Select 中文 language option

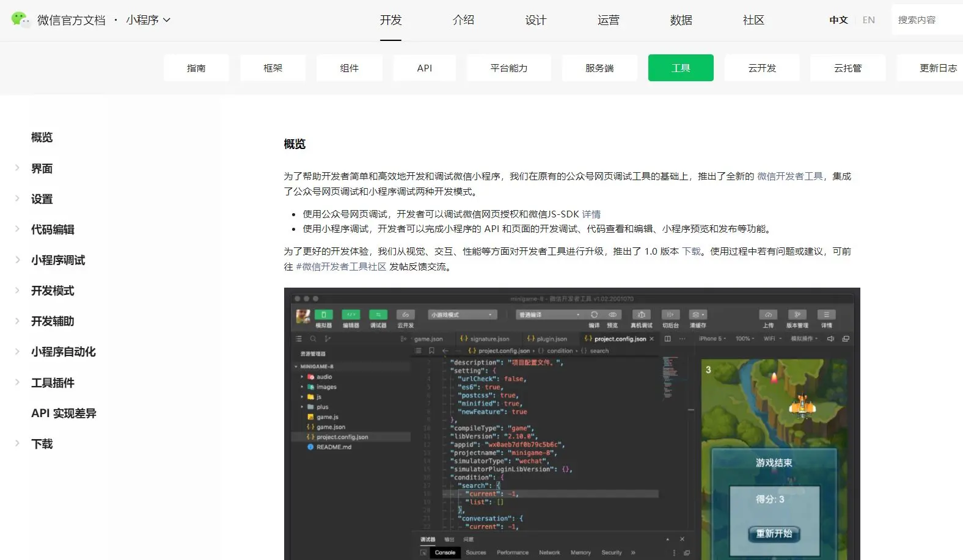click(x=838, y=20)
